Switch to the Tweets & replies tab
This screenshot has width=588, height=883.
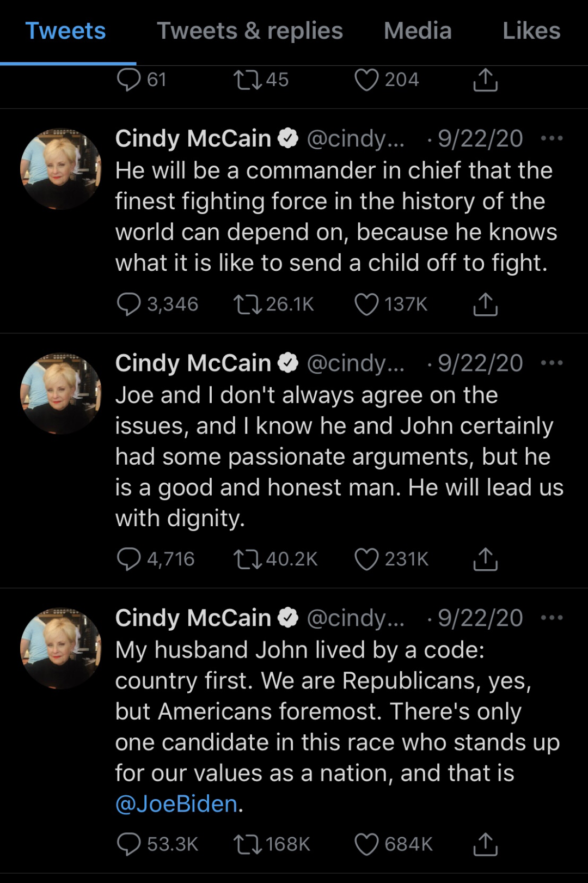pyautogui.click(x=250, y=31)
